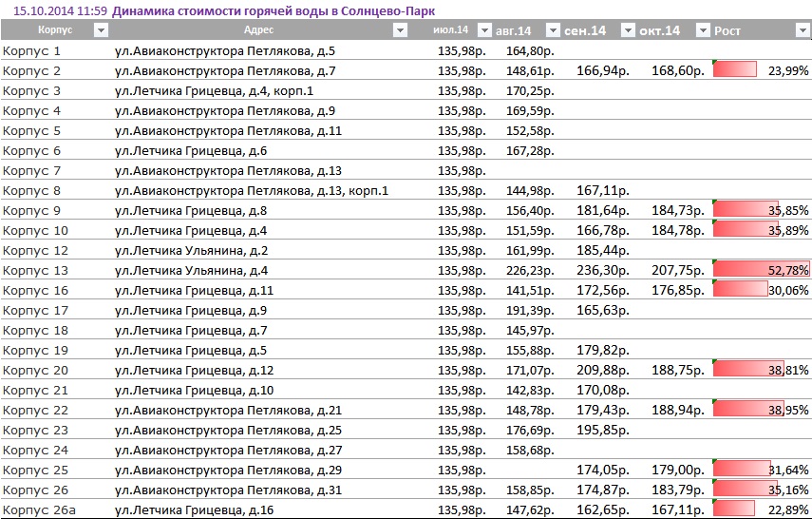Click the 179,00р. value for Корпус 25
Screen dimensions: 812x519
pos(678,471)
